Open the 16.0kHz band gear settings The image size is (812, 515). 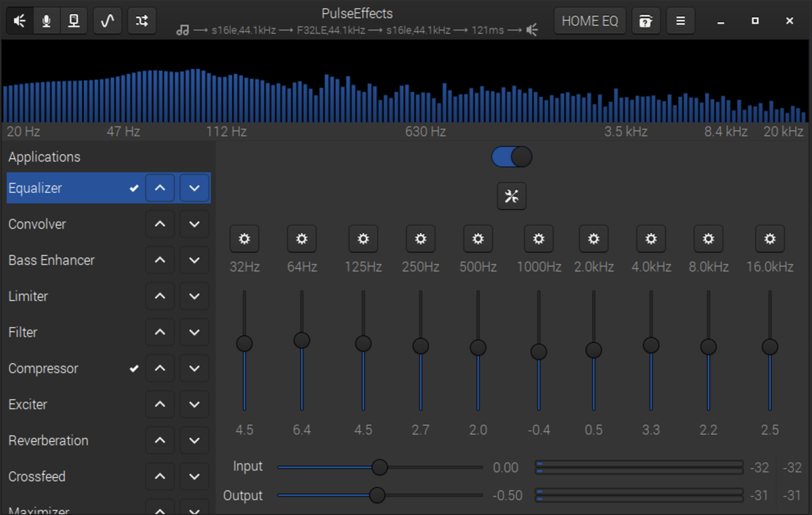coord(770,239)
